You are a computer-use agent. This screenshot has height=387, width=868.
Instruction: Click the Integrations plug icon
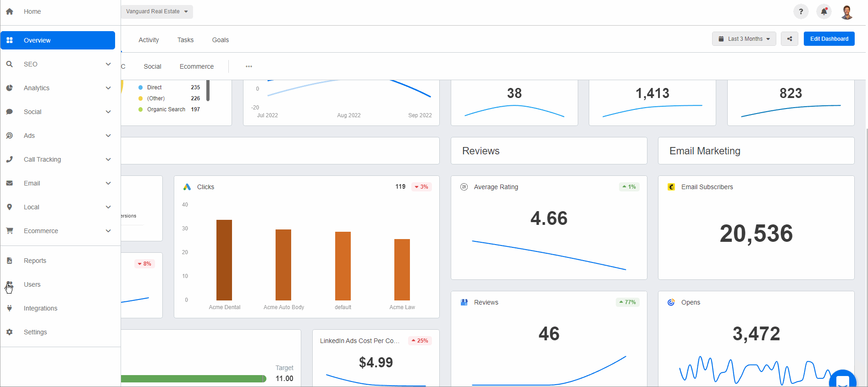pyautogui.click(x=10, y=308)
